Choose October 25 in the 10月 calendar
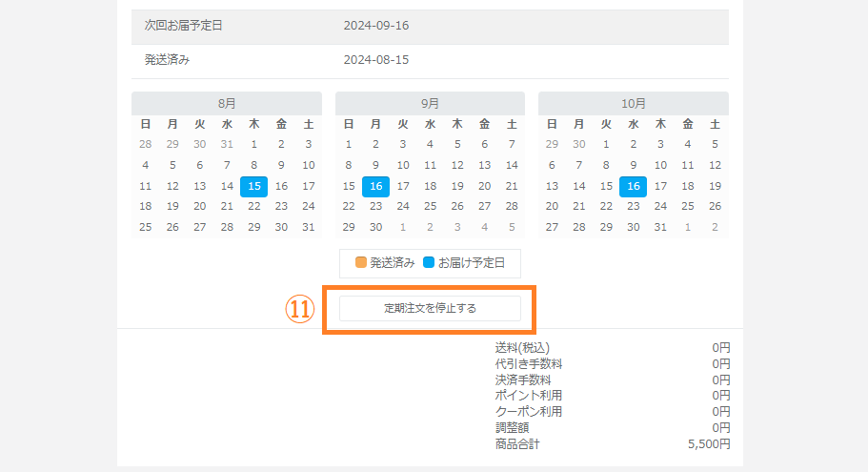 click(687, 206)
